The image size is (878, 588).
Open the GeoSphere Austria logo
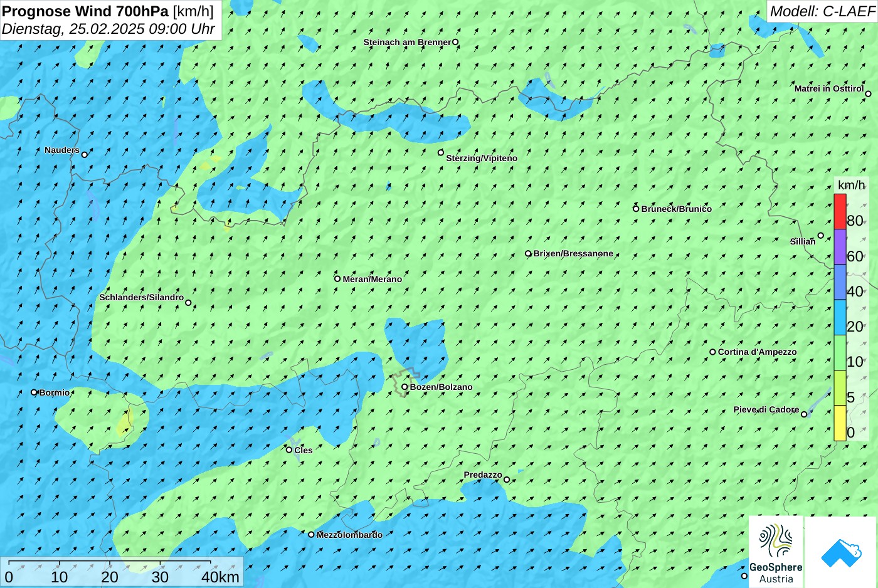pyautogui.click(x=776, y=552)
